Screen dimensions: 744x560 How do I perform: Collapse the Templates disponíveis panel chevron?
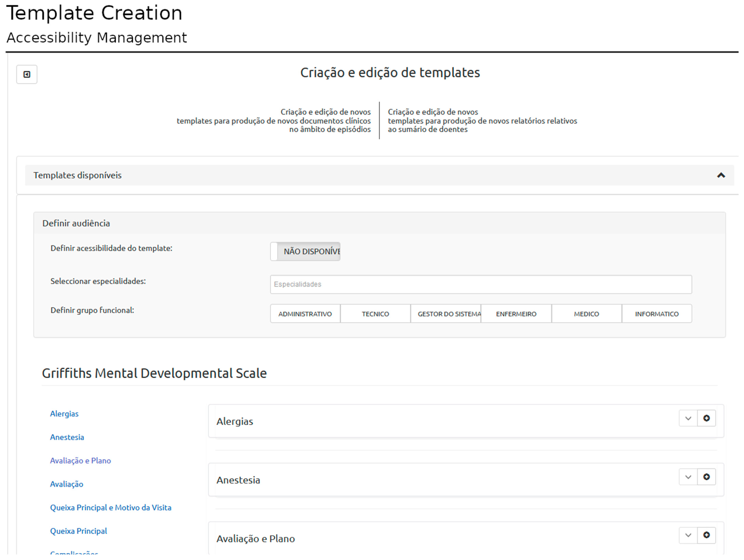(x=721, y=175)
